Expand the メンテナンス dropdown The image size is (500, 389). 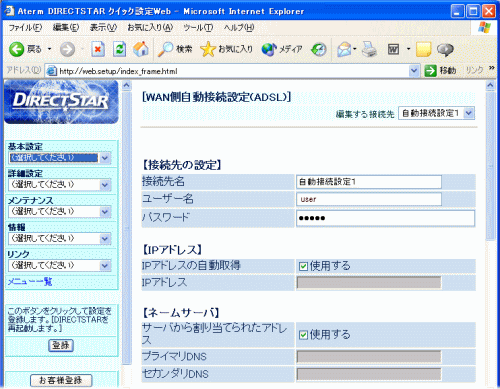[x=60, y=212]
